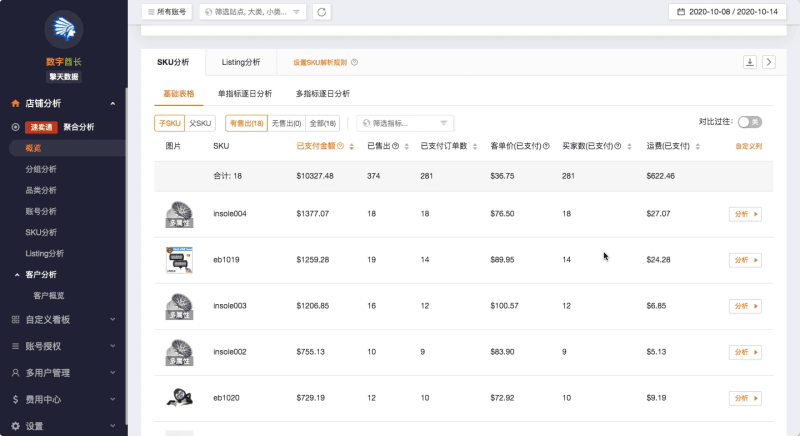Sort by 买家数(已支付) column arrows

click(629, 146)
